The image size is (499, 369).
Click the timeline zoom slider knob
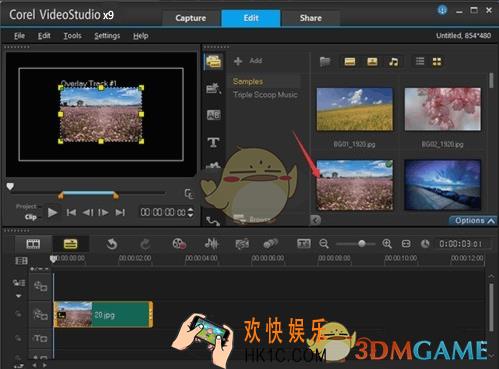coord(362,244)
